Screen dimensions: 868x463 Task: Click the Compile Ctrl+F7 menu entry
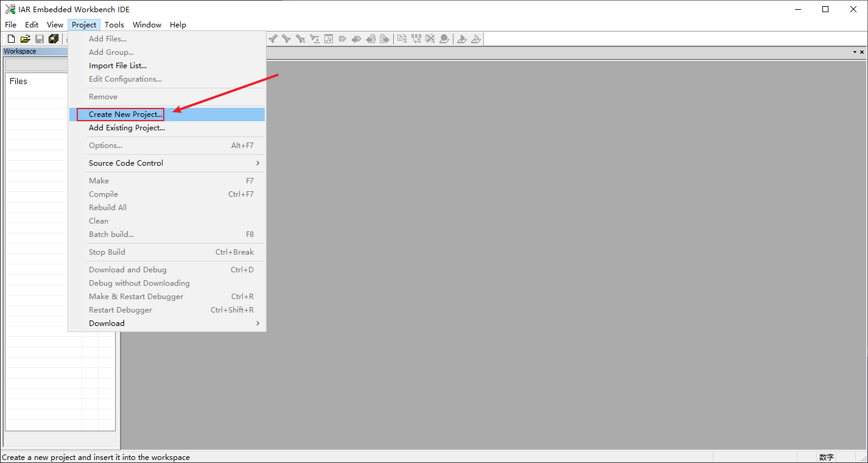coord(167,194)
